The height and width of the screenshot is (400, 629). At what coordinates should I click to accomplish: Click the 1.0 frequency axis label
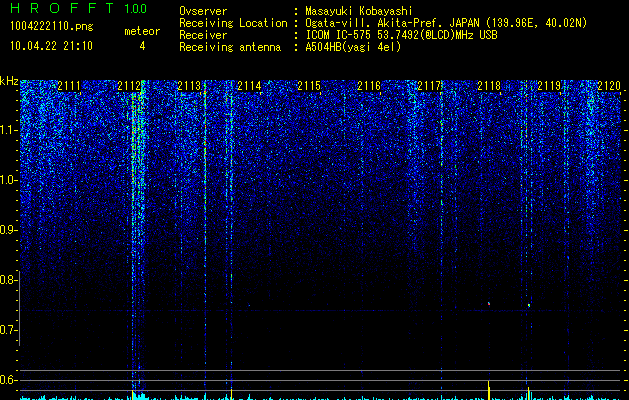tap(7, 181)
